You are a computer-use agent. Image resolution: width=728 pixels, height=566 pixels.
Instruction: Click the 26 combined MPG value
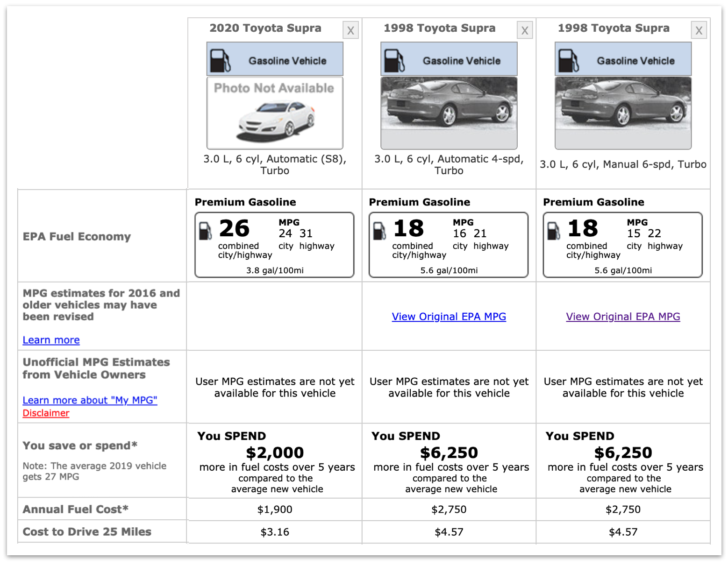pyautogui.click(x=234, y=228)
